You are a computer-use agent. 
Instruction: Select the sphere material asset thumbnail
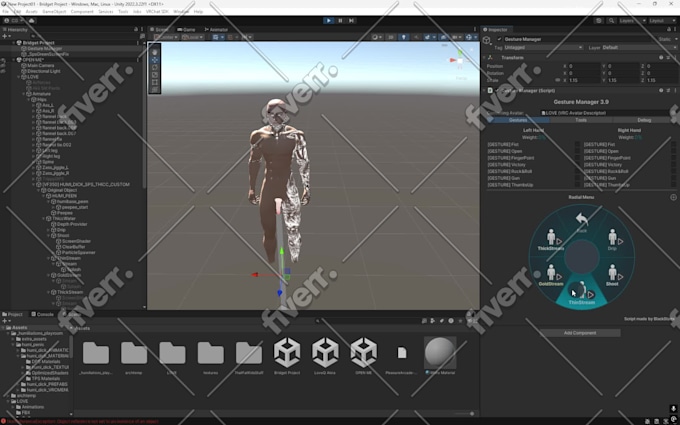(x=440, y=352)
